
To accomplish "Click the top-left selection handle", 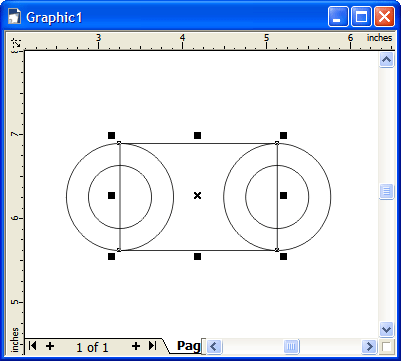I will click(x=111, y=135).
